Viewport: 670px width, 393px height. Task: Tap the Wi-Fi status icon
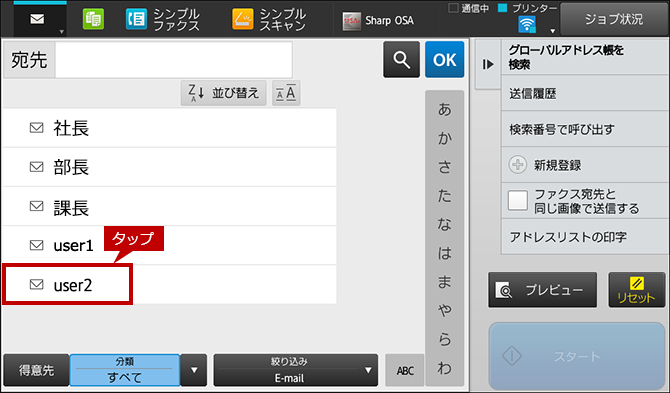point(527,24)
